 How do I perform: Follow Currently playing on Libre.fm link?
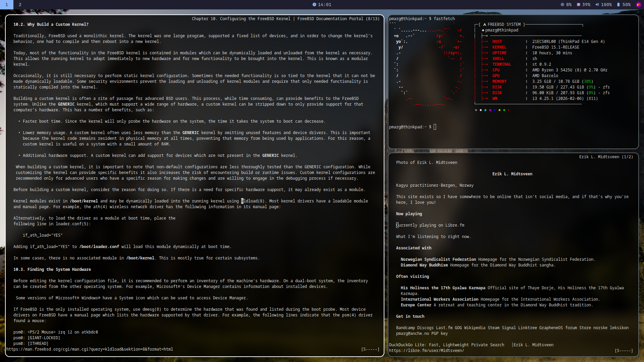pos(430,225)
